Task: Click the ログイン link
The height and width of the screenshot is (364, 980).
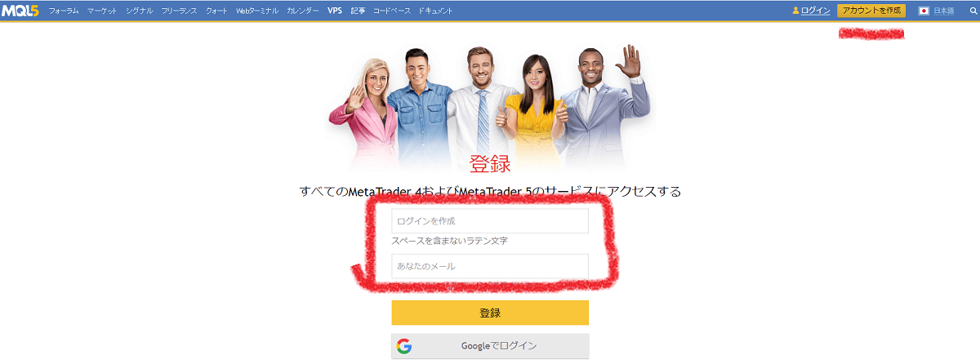Action: pos(816,11)
